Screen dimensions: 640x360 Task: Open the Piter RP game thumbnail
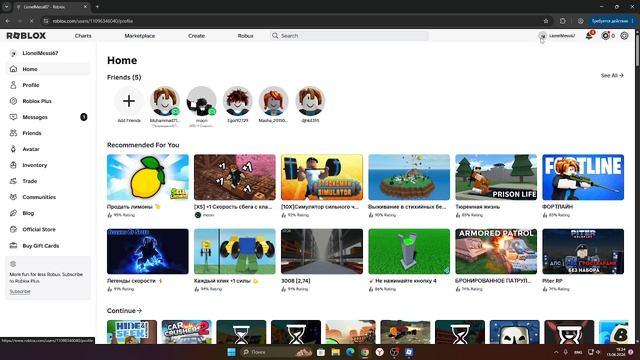click(583, 251)
